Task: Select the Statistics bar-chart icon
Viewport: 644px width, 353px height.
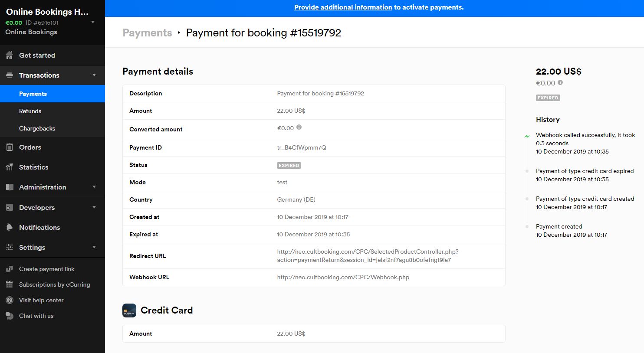Action: click(x=10, y=167)
